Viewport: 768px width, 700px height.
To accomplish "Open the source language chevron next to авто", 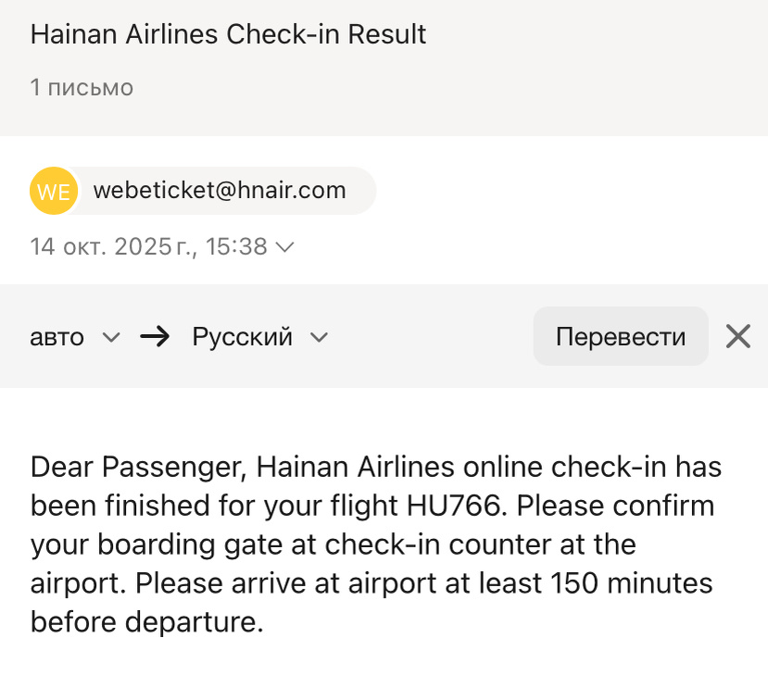I will click(111, 337).
